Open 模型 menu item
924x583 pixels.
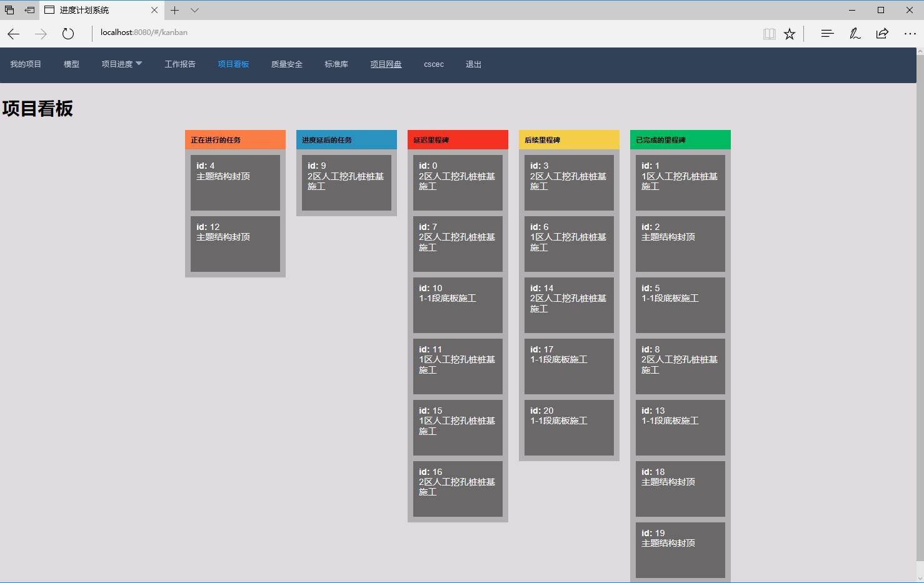click(x=71, y=64)
